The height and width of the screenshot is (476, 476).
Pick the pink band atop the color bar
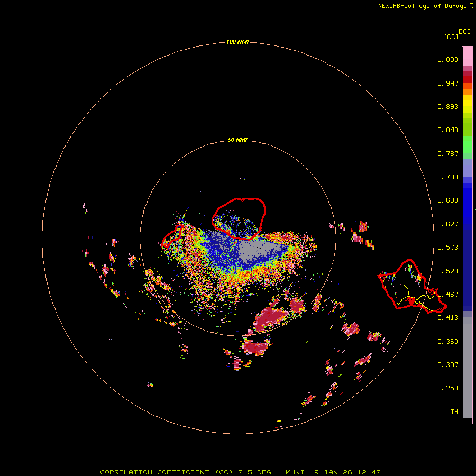[467, 57]
